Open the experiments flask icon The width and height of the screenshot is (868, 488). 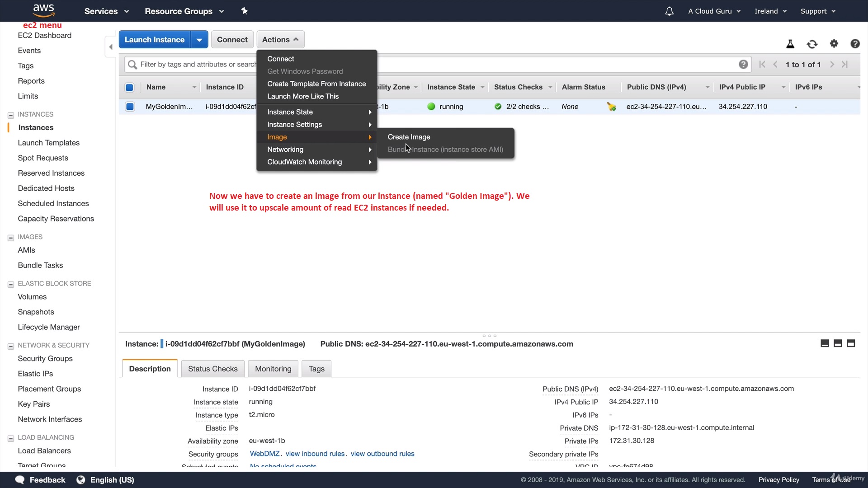point(790,44)
